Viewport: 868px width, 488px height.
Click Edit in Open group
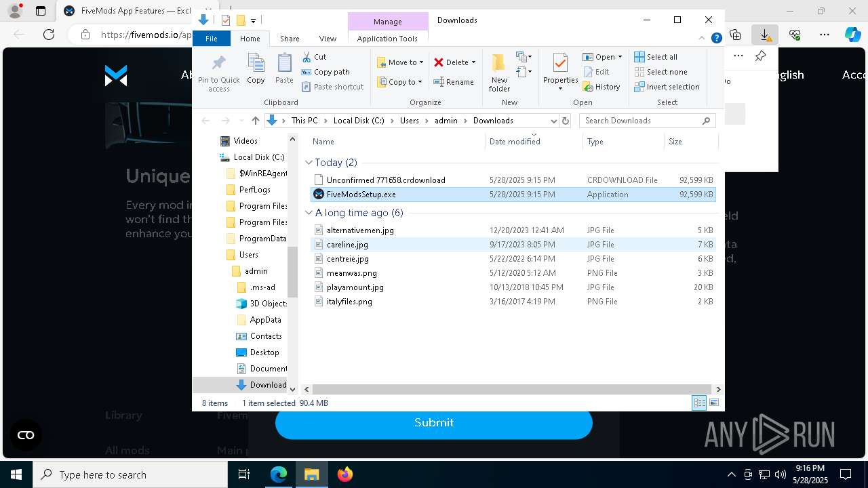pyautogui.click(x=596, y=72)
